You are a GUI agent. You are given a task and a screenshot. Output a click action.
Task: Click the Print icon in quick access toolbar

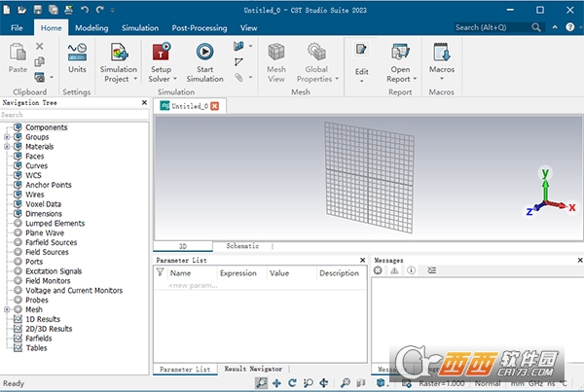point(68,10)
